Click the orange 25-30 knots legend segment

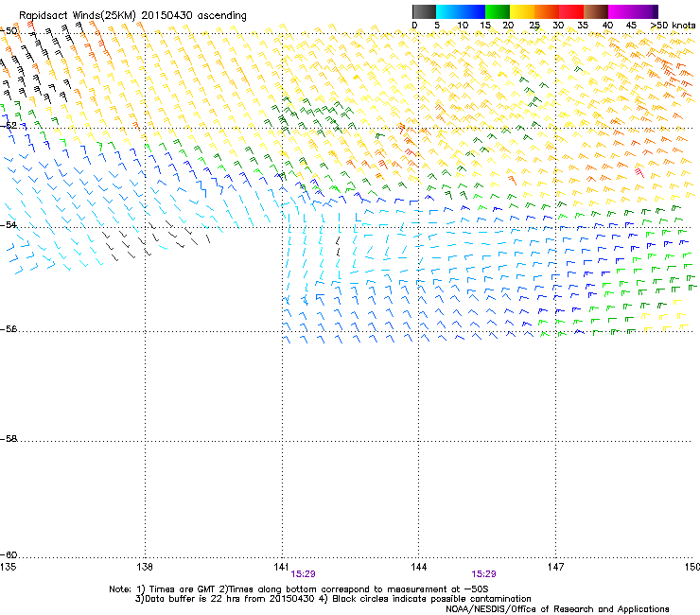coord(547,11)
